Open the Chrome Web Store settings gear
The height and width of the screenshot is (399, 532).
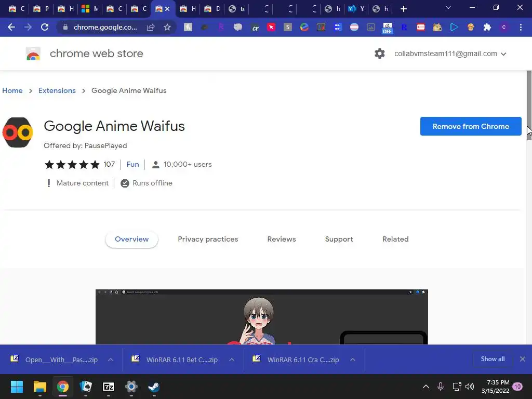pos(380,54)
